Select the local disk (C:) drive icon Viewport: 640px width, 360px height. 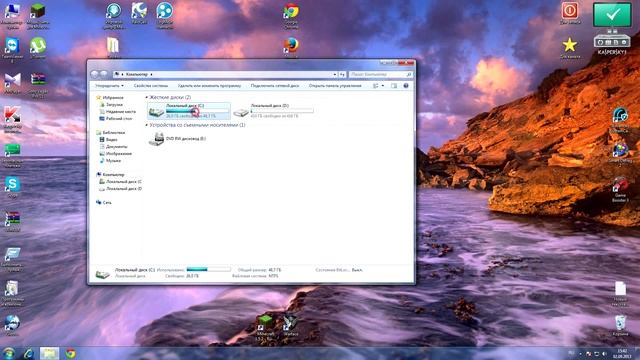point(156,111)
